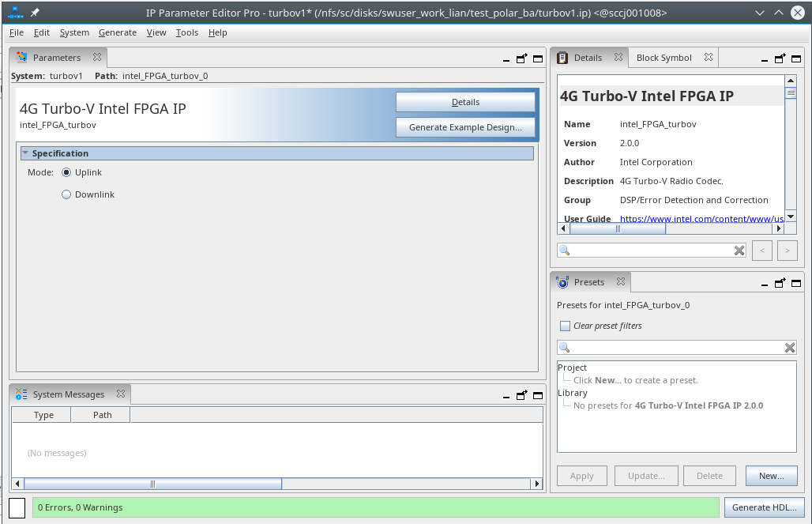Maximize the Details panel
Viewport: 812px width, 524px height.
(x=796, y=58)
